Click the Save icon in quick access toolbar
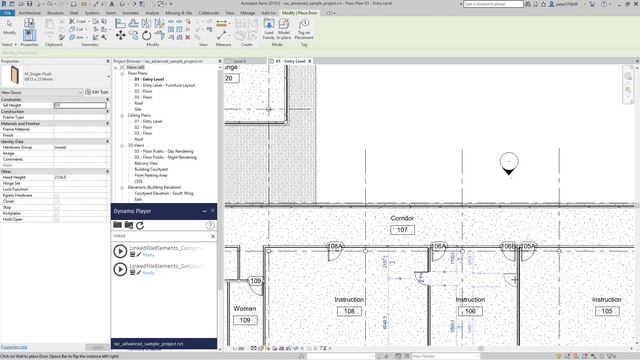The width and height of the screenshot is (640, 360). pos(29,4)
